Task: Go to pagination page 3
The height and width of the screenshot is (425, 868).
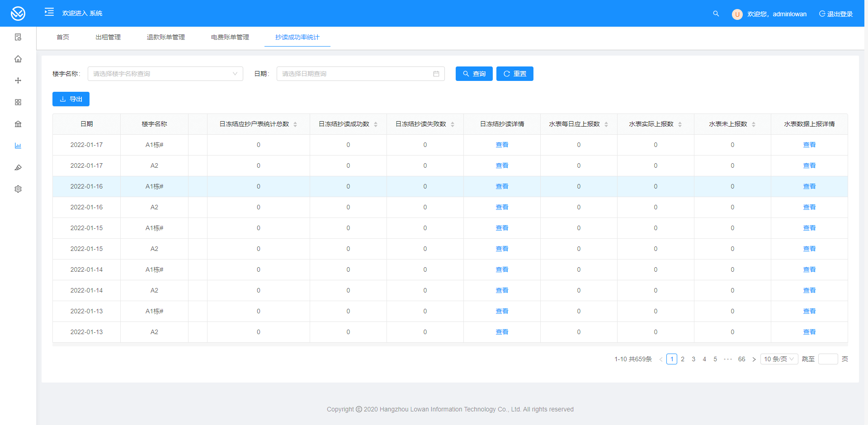Action: (693, 359)
